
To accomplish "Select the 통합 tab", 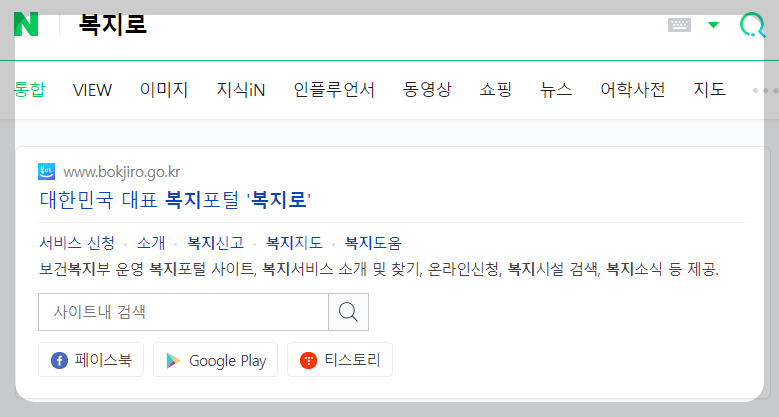I will tap(30, 90).
